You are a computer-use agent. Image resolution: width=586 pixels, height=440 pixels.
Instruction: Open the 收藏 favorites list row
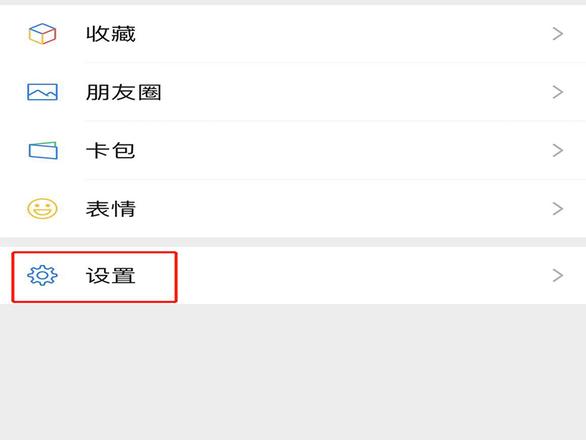(293, 34)
